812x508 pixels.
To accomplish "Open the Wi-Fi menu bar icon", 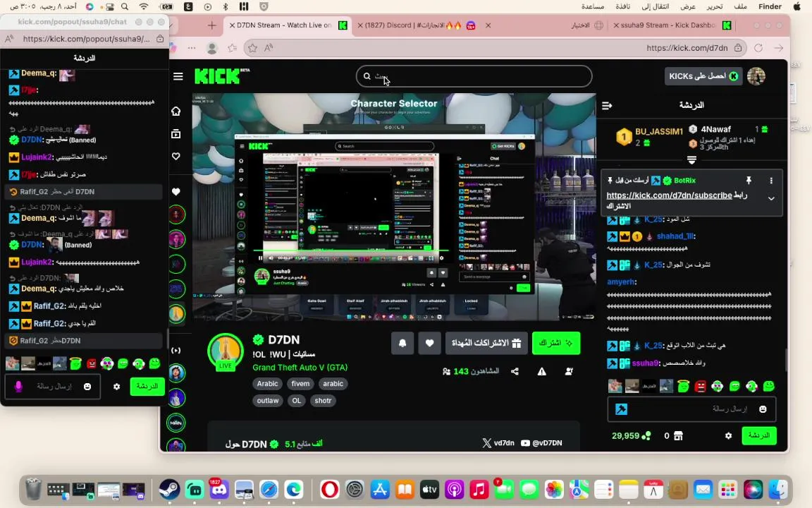I will 144,7.
